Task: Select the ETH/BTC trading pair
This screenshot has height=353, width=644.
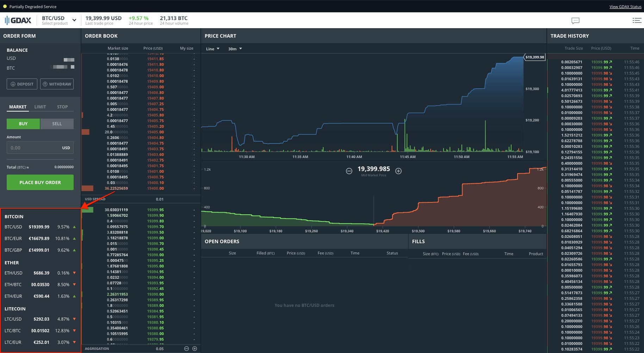Action: click(x=40, y=285)
